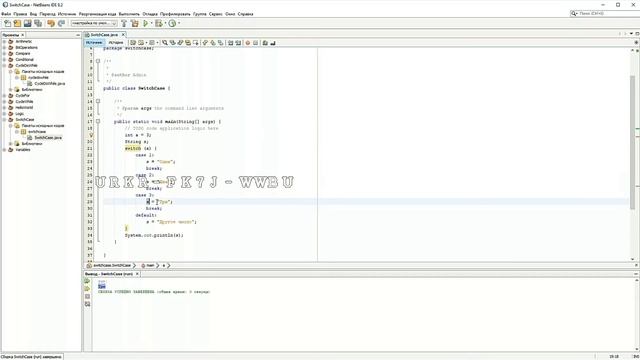Click the New Project toolbar icon
Image resolution: width=640 pixels, height=360 pixels.
pos(17,23)
